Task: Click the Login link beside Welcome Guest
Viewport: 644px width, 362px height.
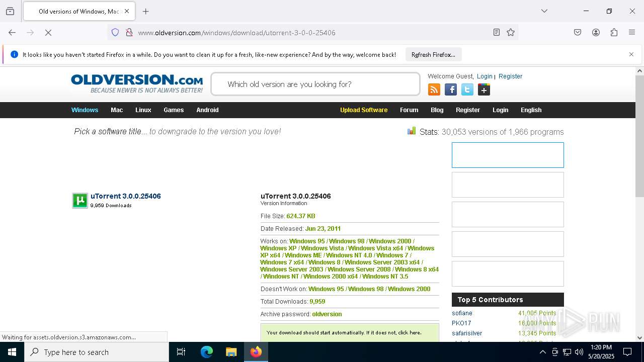Action: pos(485,76)
